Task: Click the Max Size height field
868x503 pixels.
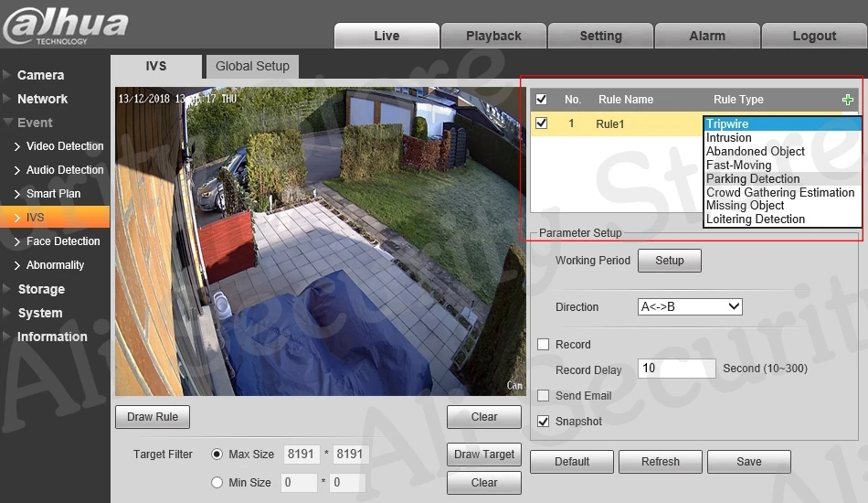Action: pyautogui.click(x=349, y=455)
